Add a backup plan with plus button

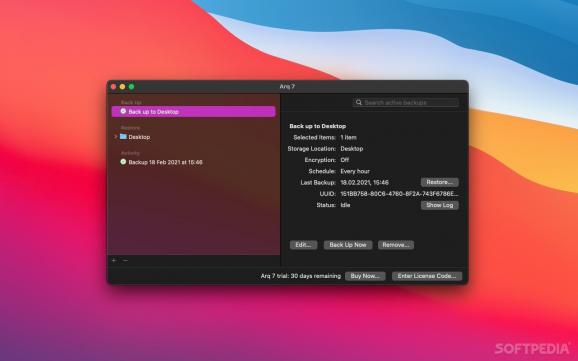pyautogui.click(x=114, y=260)
